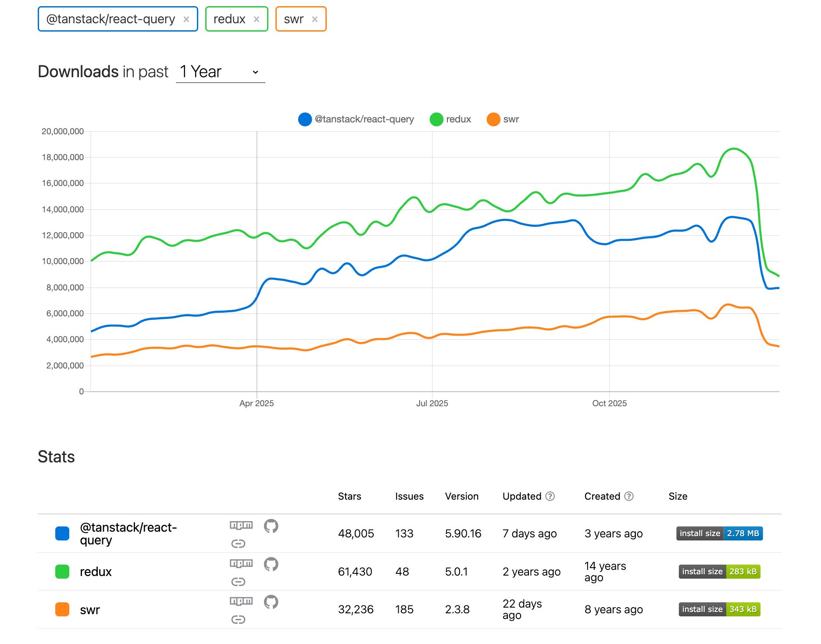Remove swr package tag
Viewport: 821px width, 644px height.
pyautogui.click(x=314, y=19)
